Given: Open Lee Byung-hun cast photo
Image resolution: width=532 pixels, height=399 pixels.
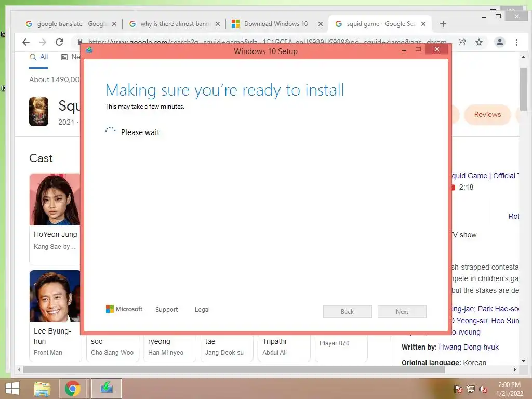Looking at the screenshot, I should point(55,296).
